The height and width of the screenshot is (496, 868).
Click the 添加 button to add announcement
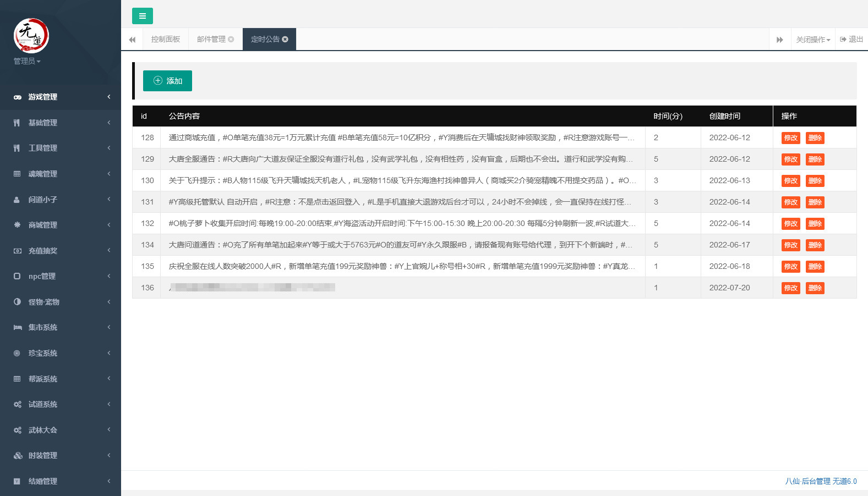point(167,81)
